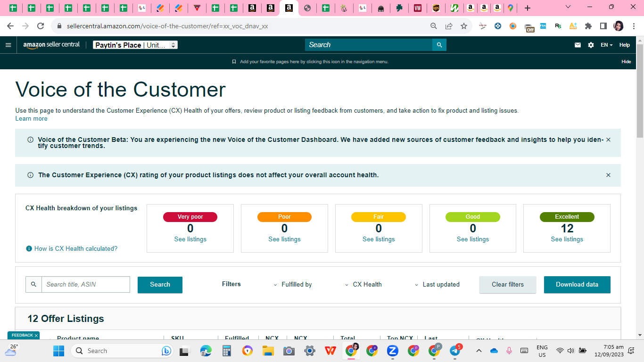Dismiss the CX rating account health notice

pos(608,175)
